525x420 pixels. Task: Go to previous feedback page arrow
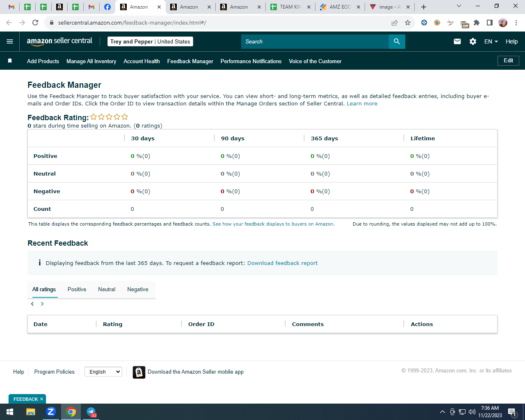point(32,304)
